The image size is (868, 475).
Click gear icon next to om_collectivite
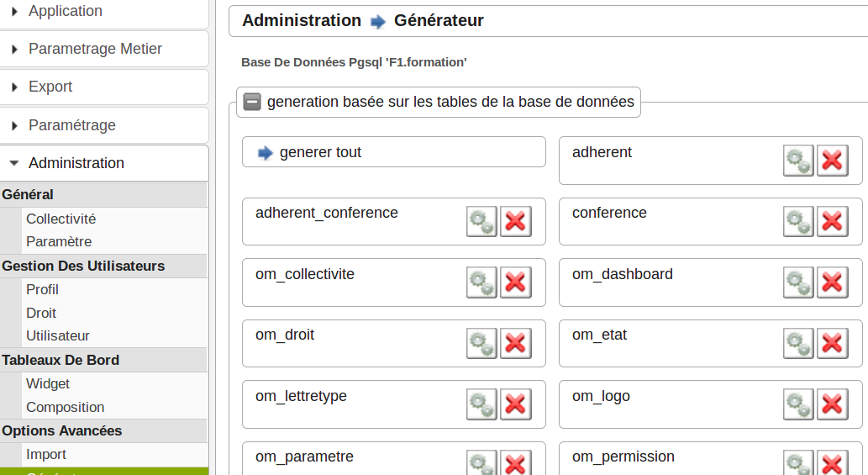point(481,282)
